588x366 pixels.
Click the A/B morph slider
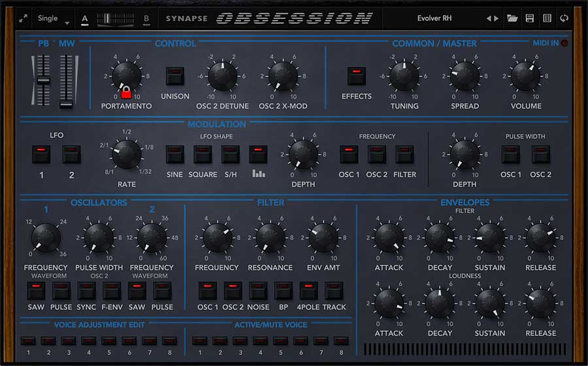pos(116,19)
